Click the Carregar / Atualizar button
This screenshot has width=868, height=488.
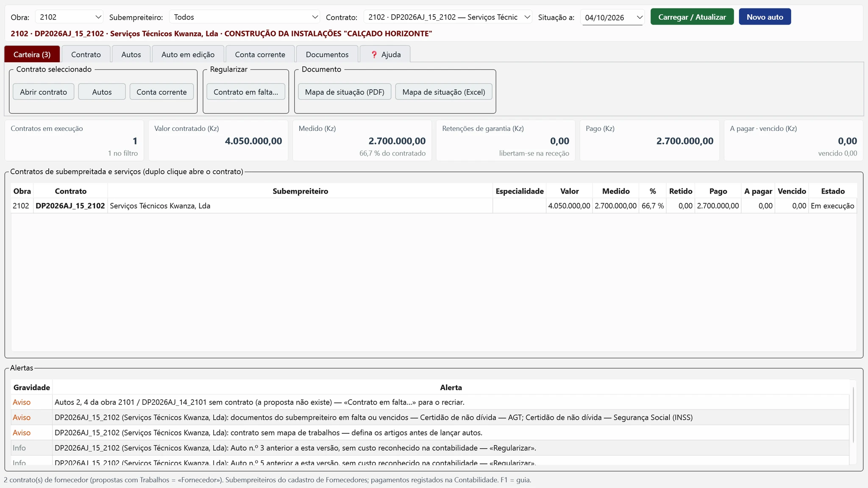click(692, 17)
